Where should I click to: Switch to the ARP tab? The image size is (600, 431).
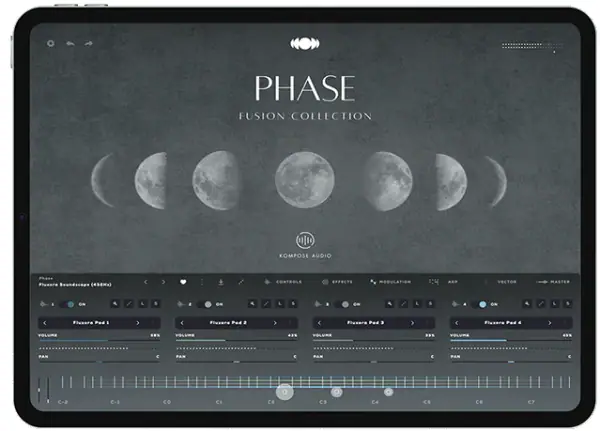click(x=444, y=282)
